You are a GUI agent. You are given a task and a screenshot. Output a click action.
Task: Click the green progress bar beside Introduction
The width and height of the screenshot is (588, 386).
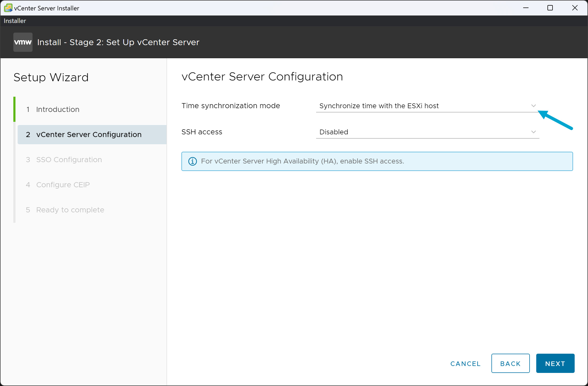pyautogui.click(x=15, y=109)
